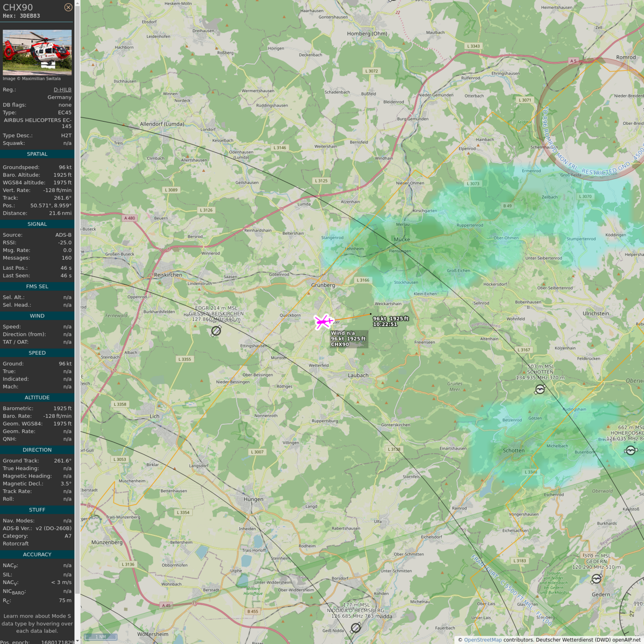Click the CHX90 callsign heading
Image resolution: width=644 pixels, height=644 pixels.
[x=18, y=7]
